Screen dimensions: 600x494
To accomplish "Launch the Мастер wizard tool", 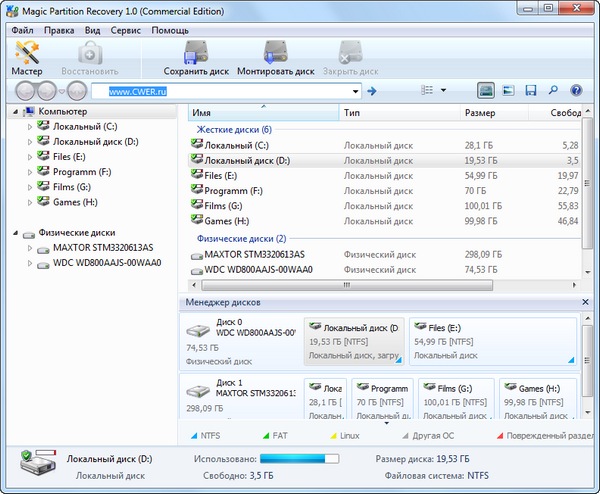I will click(x=27, y=57).
